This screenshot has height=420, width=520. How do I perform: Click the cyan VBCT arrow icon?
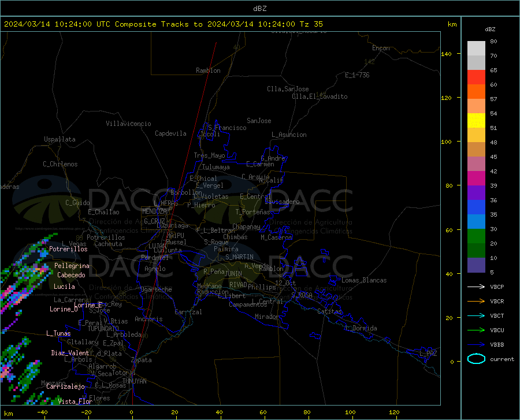click(476, 315)
